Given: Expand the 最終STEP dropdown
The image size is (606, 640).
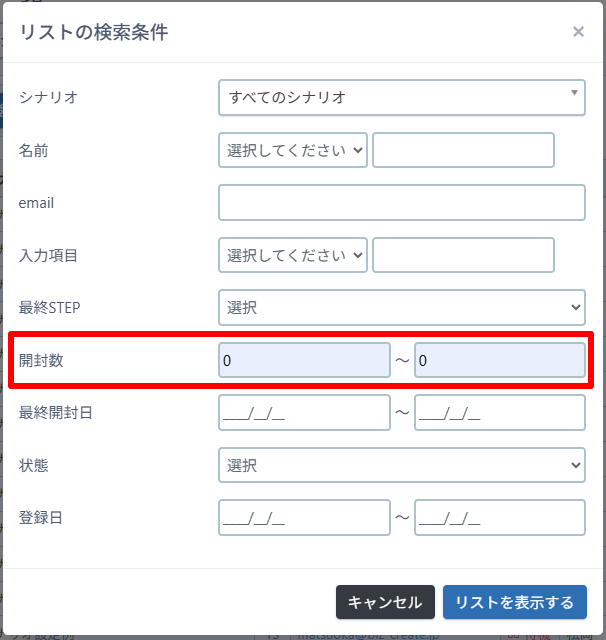Looking at the screenshot, I should (401, 307).
